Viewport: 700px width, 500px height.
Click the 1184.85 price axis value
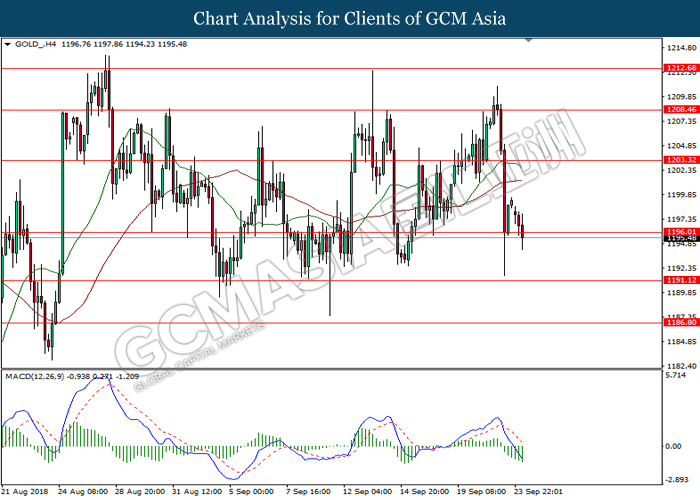(x=682, y=342)
